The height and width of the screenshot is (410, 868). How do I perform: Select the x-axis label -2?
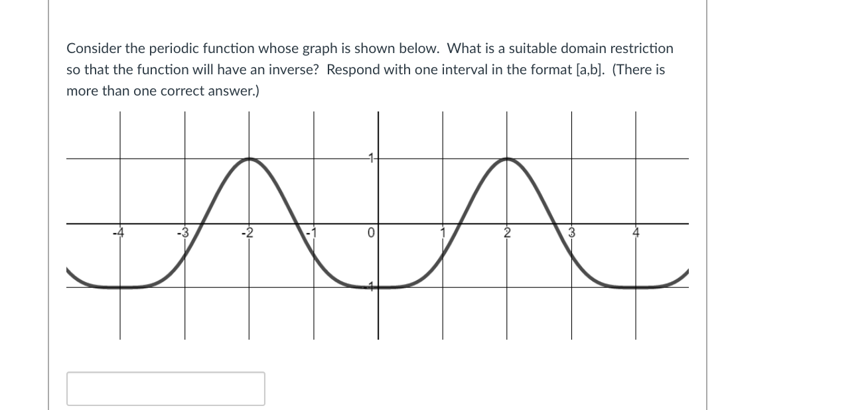tap(248, 233)
